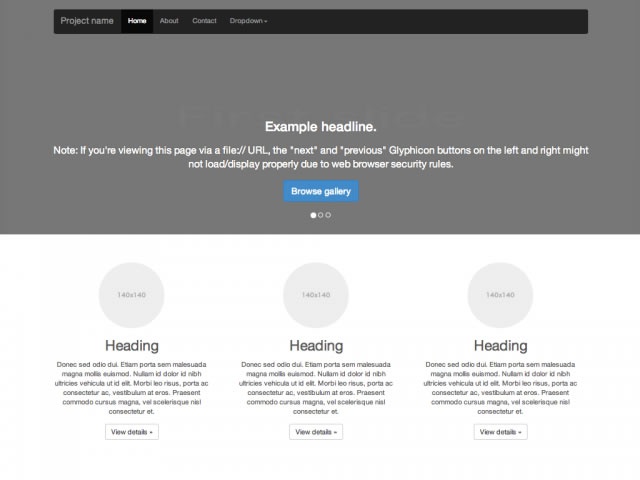Expand the Dropdown menu in navbar

click(x=248, y=21)
